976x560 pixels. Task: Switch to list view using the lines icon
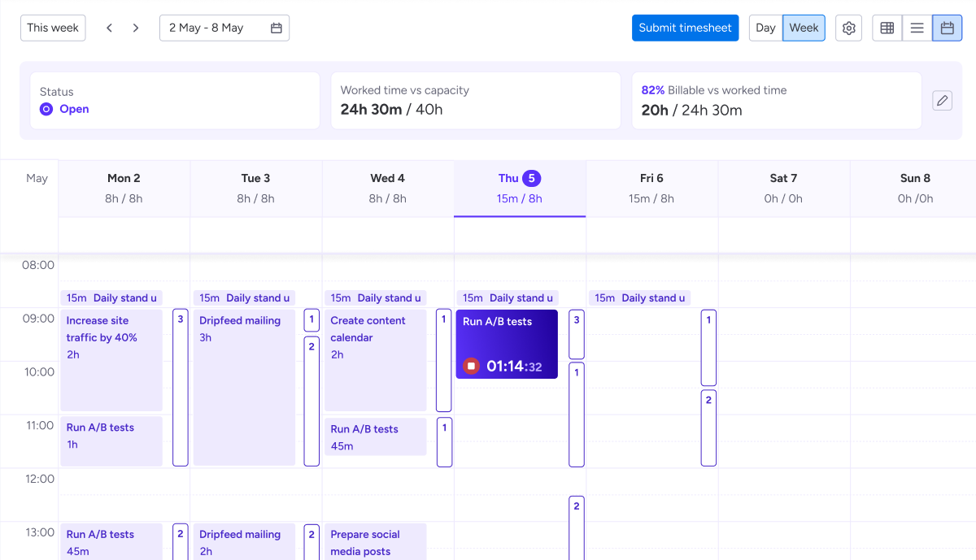pos(917,28)
